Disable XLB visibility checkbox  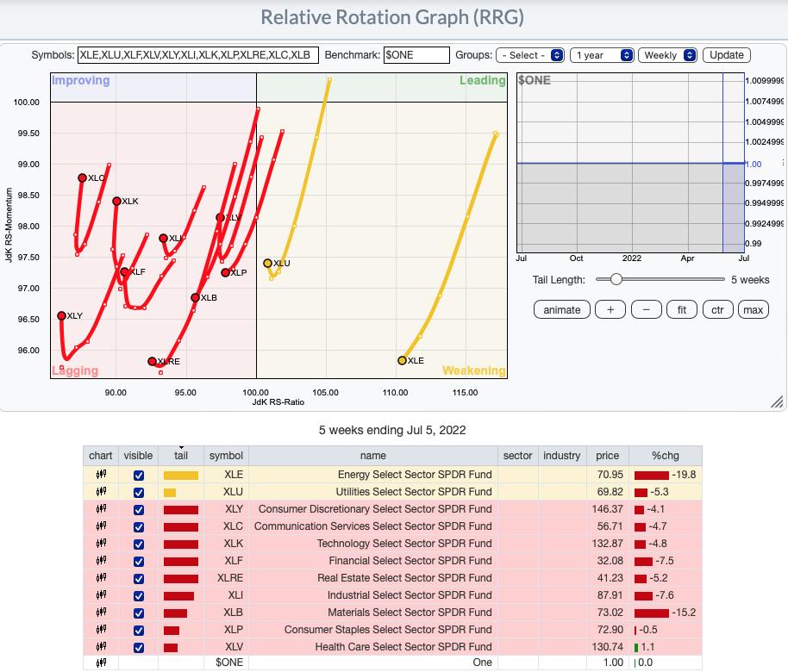139,613
